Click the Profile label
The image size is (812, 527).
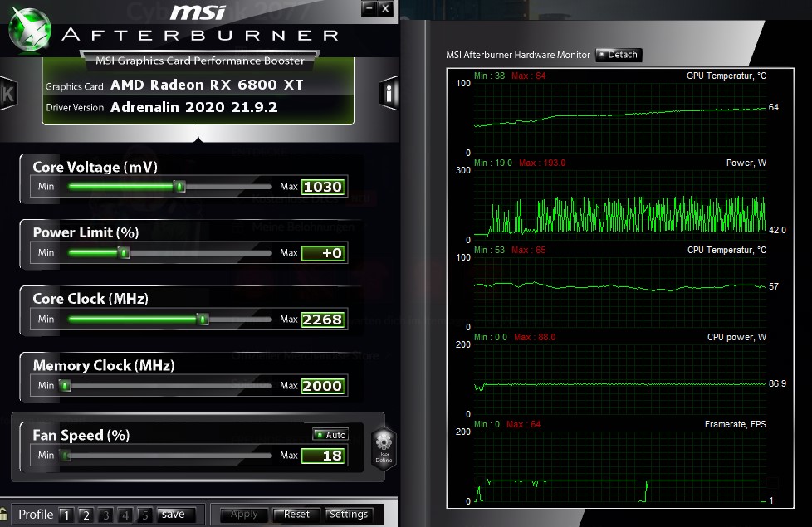tap(36, 515)
